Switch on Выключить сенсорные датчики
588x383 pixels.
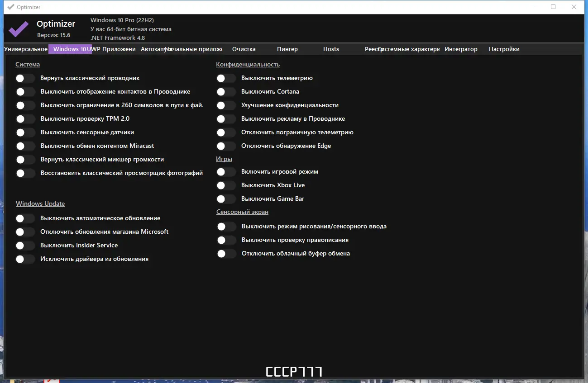click(x=25, y=132)
